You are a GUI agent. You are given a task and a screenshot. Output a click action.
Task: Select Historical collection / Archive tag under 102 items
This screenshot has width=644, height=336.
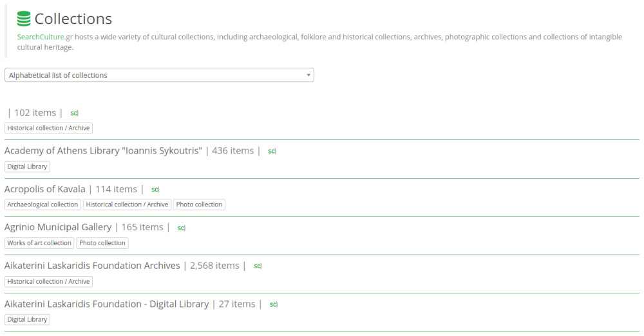[48, 128]
